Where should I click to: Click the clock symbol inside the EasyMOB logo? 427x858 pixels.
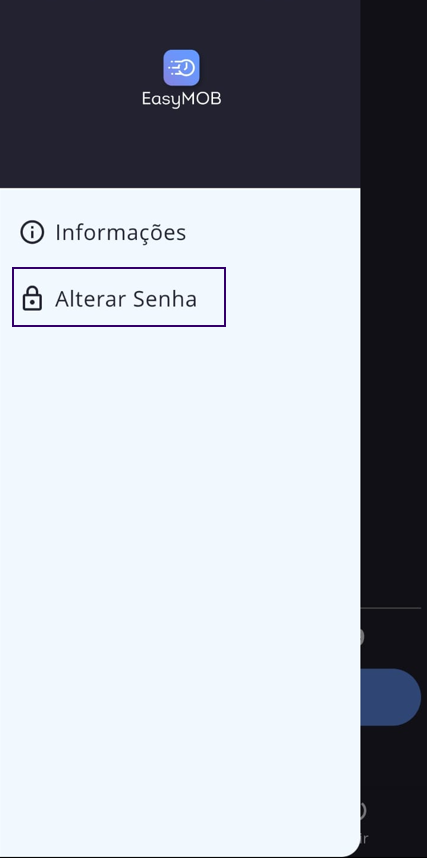coord(188,68)
